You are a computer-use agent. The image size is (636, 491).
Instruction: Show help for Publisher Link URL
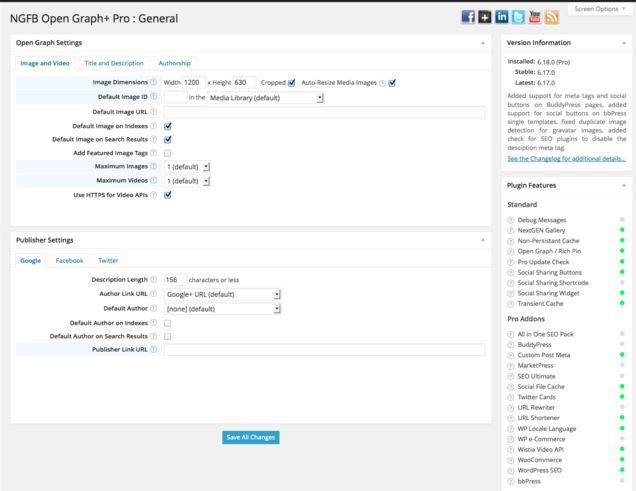(153, 349)
